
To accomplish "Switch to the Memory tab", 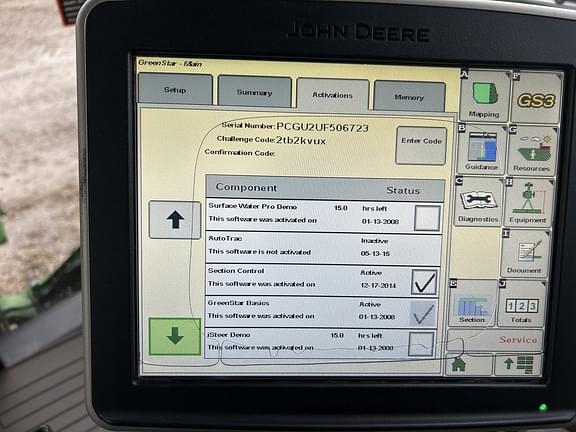I will [x=409, y=97].
